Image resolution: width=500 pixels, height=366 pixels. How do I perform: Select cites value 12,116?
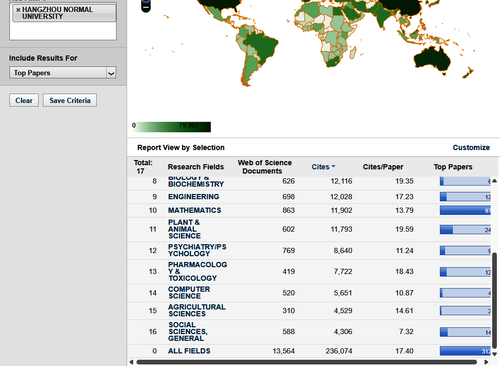341,181
